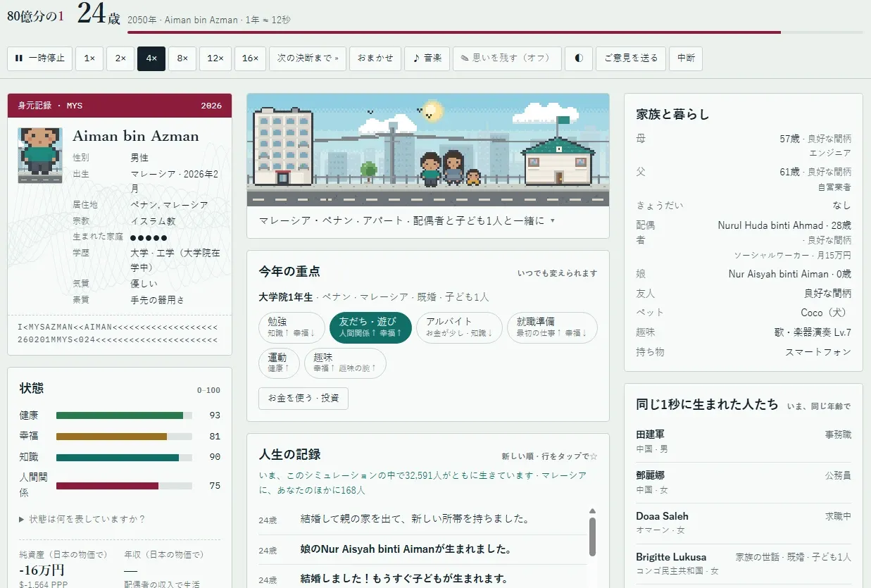Image resolution: width=871 pixels, height=588 pixels.
Task: Pause the simulation with 一時停止
Action: coord(39,58)
